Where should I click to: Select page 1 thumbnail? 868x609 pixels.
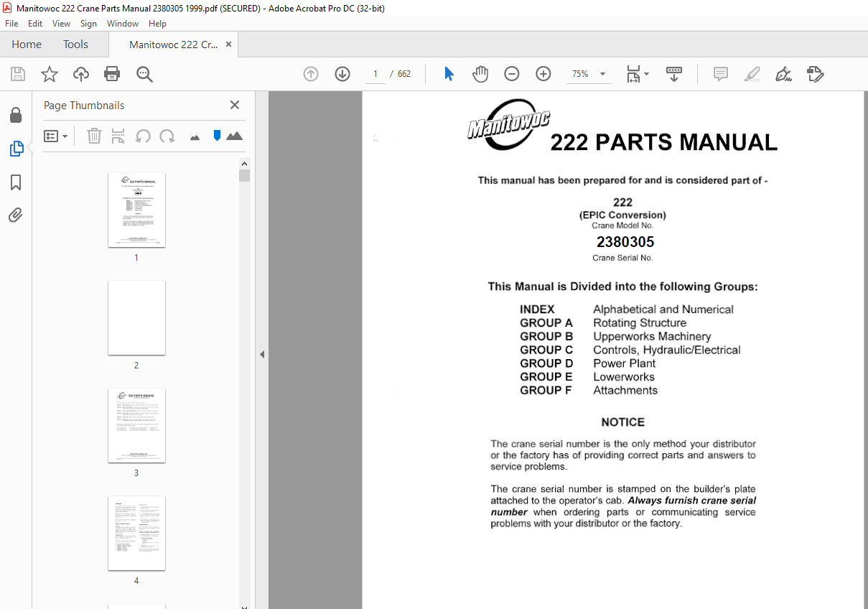(x=136, y=210)
